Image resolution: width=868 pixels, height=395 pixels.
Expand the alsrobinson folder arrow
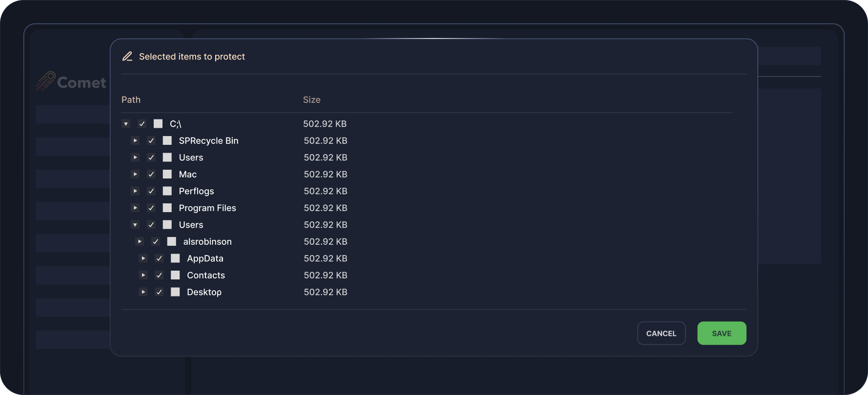tap(140, 242)
